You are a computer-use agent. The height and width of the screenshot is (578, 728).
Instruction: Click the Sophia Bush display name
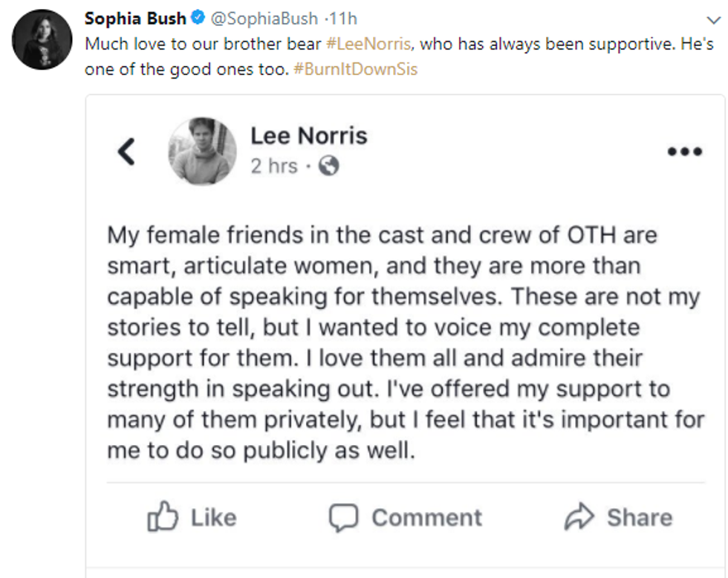click(x=135, y=17)
